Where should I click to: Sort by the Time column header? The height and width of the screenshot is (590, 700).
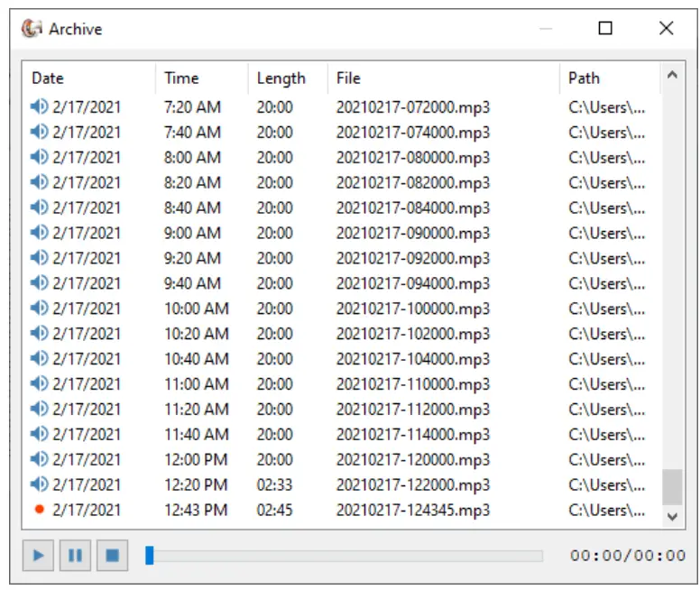point(202,78)
